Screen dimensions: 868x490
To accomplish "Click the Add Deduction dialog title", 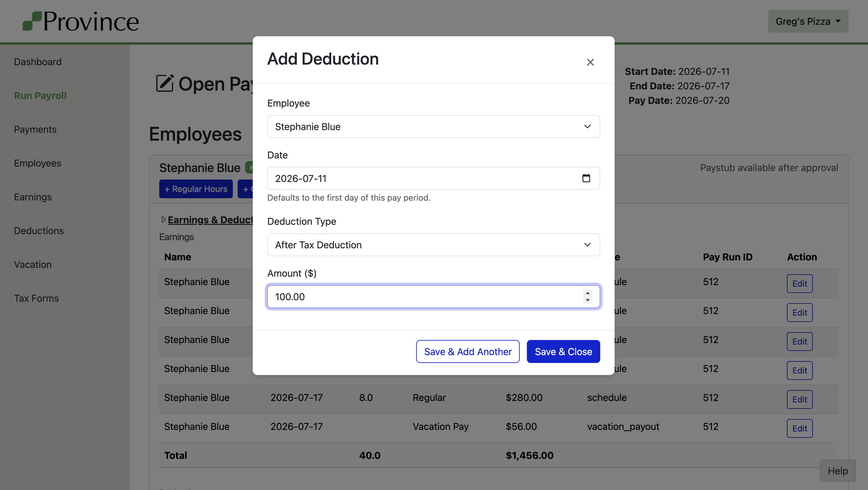I will tap(323, 59).
